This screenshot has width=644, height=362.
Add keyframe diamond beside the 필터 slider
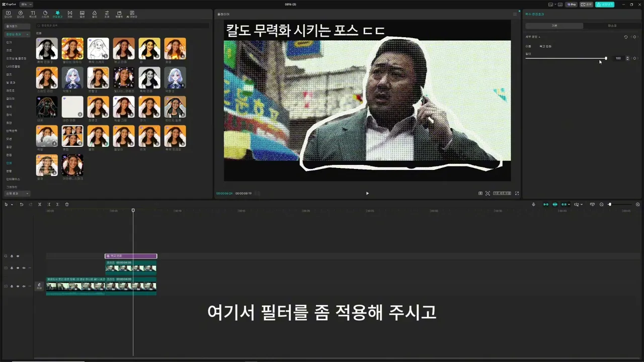point(634,58)
